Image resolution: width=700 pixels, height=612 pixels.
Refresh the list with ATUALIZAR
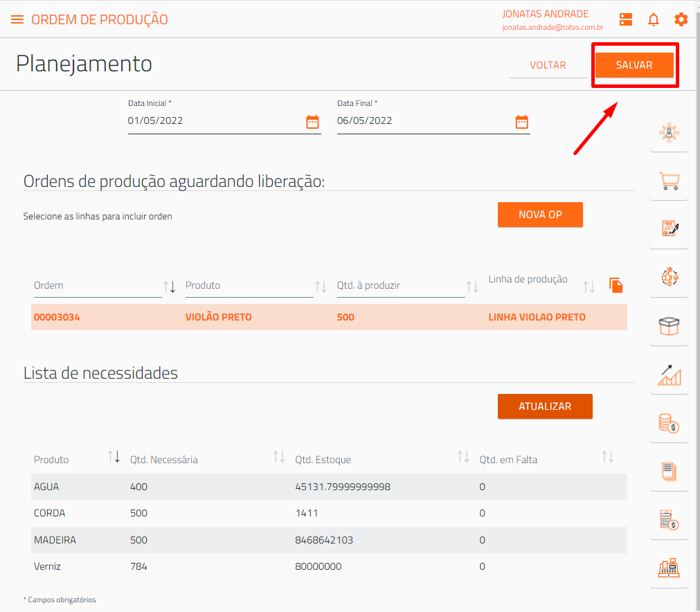pyautogui.click(x=545, y=406)
